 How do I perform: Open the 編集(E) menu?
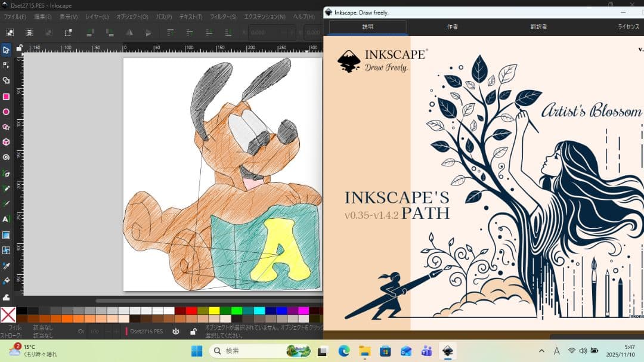click(43, 17)
